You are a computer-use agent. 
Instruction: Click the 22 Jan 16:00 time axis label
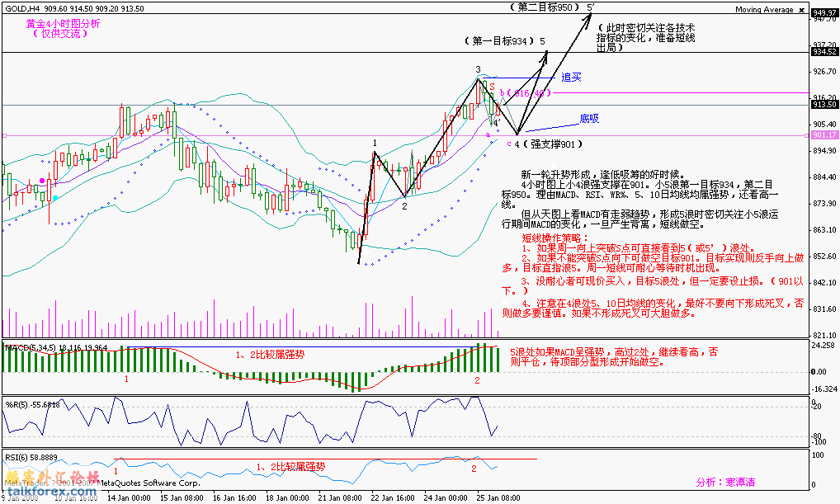[x=392, y=498]
